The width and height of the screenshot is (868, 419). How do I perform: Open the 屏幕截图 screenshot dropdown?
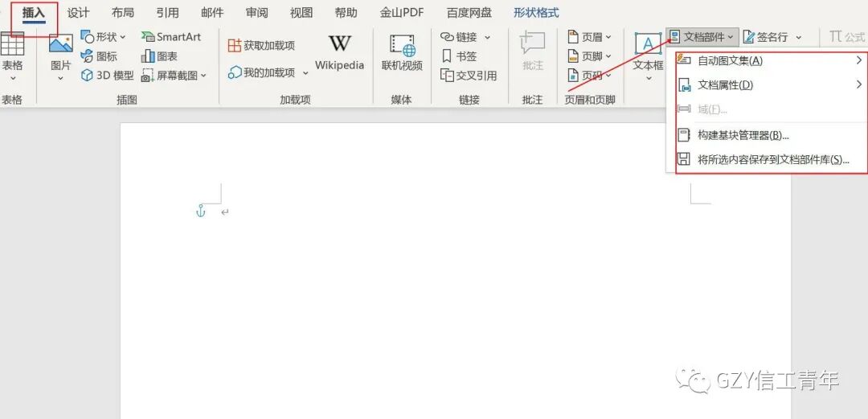[x=174, y=76]
